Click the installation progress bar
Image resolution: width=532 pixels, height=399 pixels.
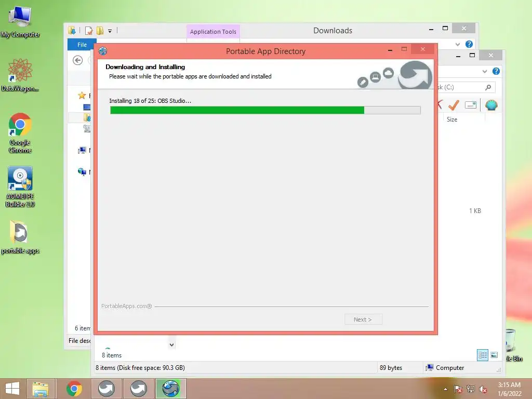265,110
